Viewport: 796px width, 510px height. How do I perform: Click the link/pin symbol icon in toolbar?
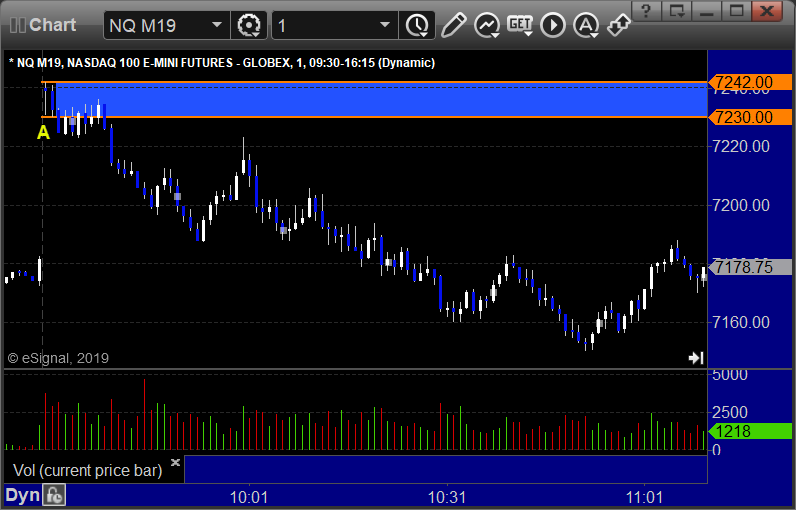619,24
